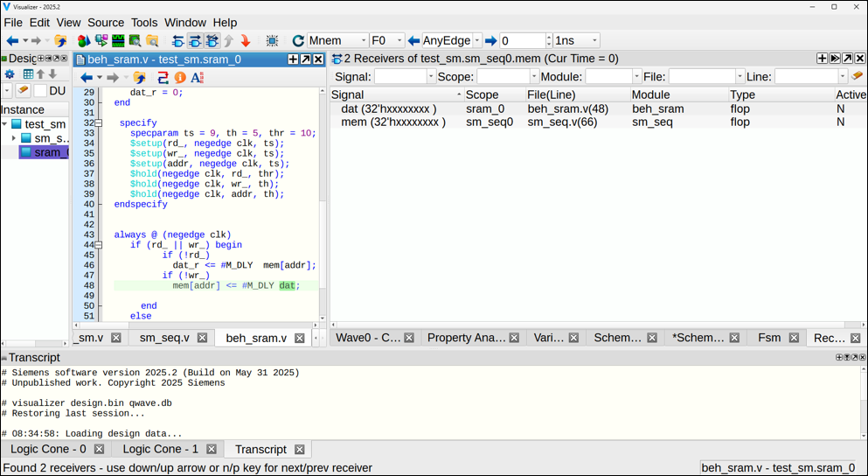Screen dimensions: 868x476
Task: Collapse the specify block at line 32
Action: pos(99,123)
